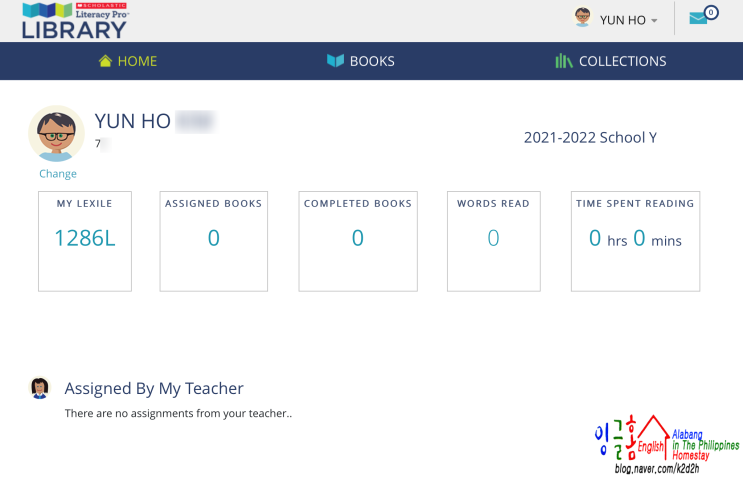Screen dimensions: 743x480
Task: Click the teacher avatar icon
Action: [x=39, y=388]
